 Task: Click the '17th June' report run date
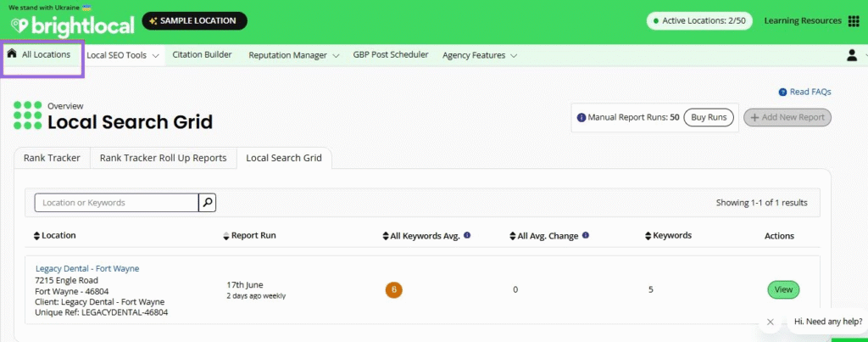[245, 285]
